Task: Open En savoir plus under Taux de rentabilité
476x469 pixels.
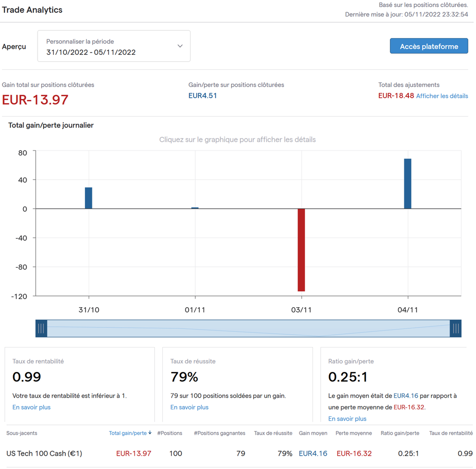Action: 31,407
